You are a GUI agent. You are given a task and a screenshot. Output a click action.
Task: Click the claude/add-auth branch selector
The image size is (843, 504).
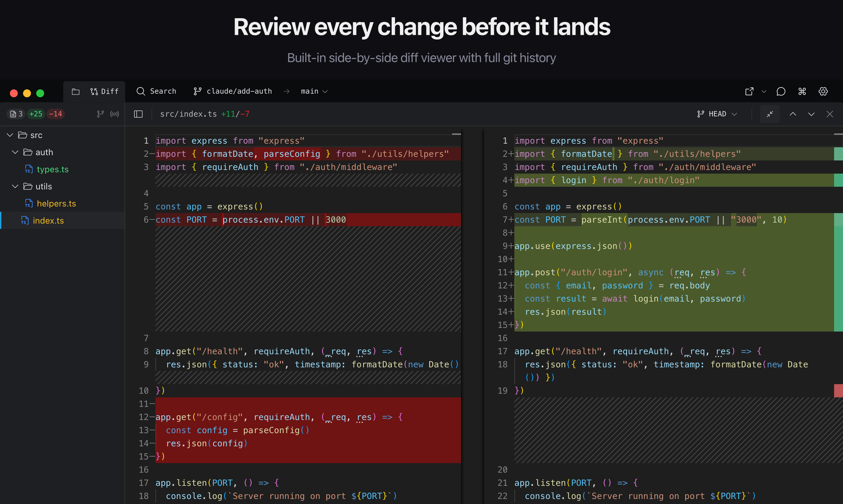coord(233,92)
